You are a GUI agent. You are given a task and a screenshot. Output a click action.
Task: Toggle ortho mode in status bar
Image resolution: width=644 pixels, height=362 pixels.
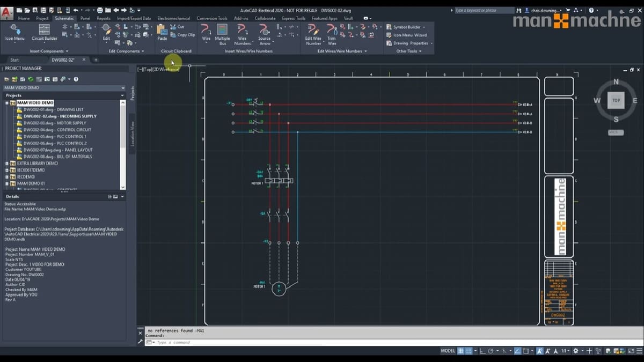pos(481,351)
